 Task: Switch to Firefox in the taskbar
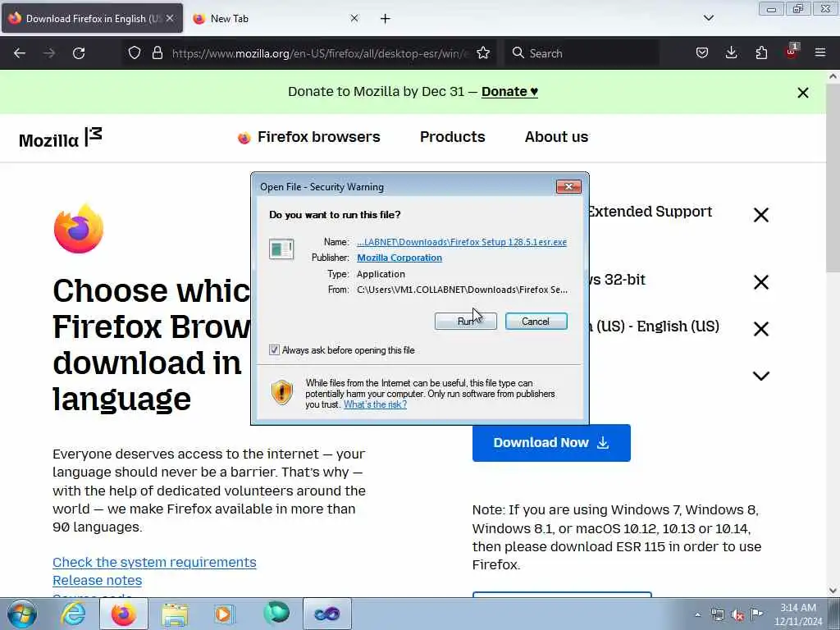[124, 614]
